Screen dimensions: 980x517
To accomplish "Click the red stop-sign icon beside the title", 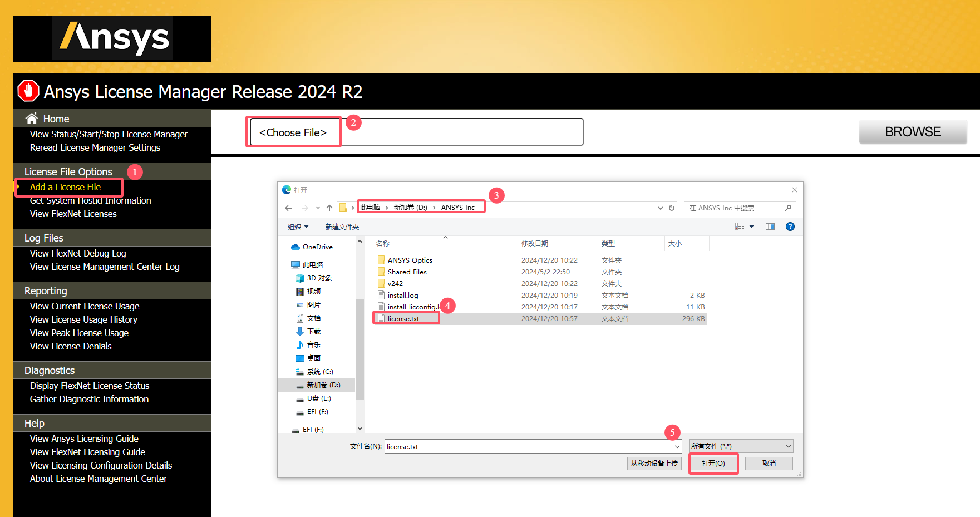I will (x=28, y=91).
